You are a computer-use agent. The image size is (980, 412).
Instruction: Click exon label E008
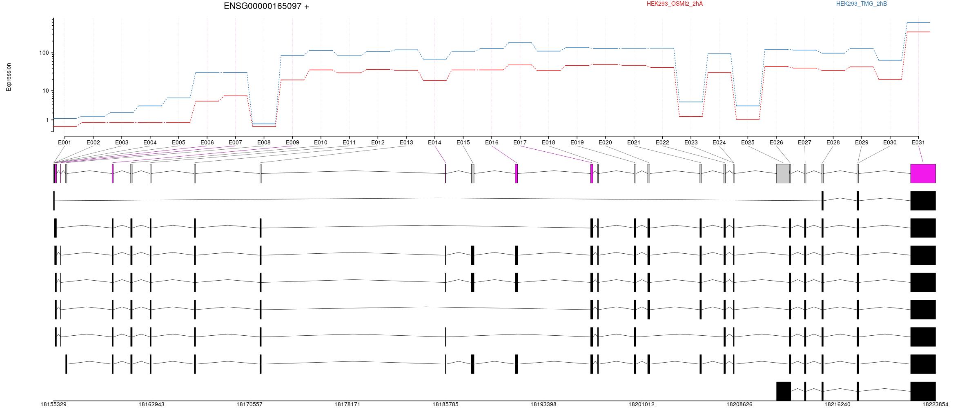[x=264, y=142]
